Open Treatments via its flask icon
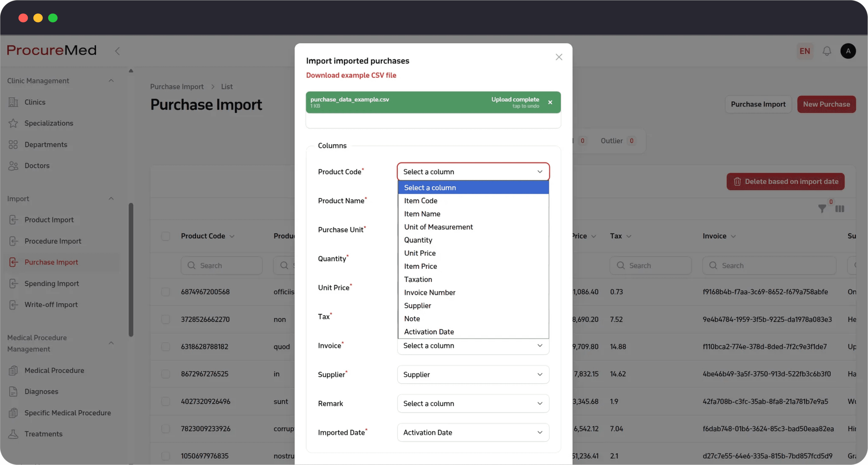This screenshot has width=868, height=465. coord(13,434)
